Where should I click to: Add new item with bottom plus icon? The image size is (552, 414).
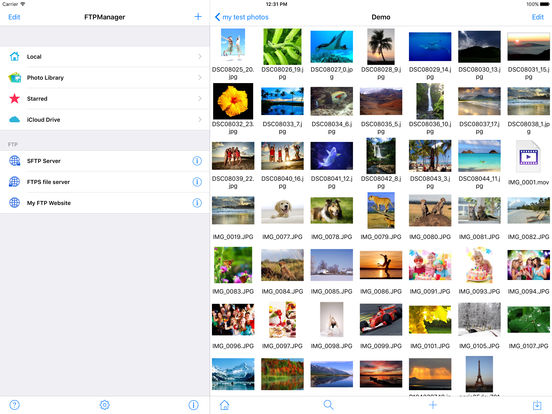click(x=433, y=405)
